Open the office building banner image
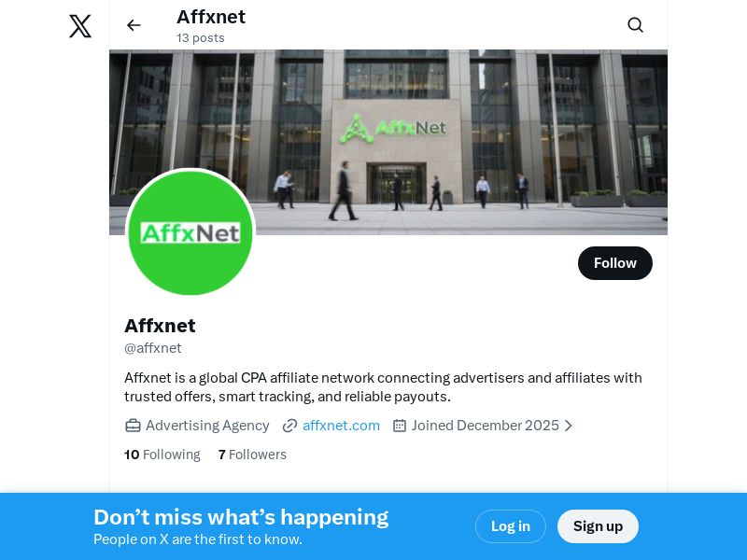Screen dimensions: 747x560 [x=388, y=142]
